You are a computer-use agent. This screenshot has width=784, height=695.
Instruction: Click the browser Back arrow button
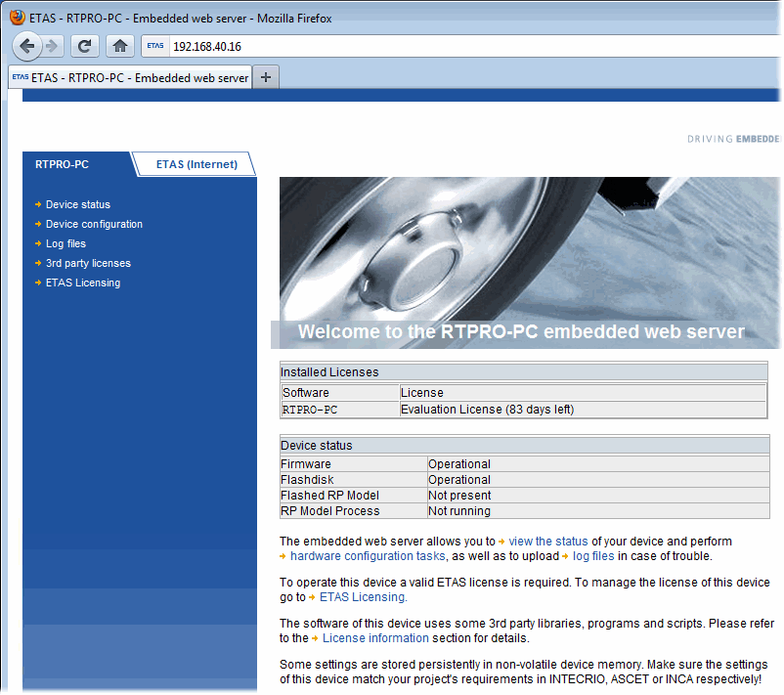pos(27,46)
